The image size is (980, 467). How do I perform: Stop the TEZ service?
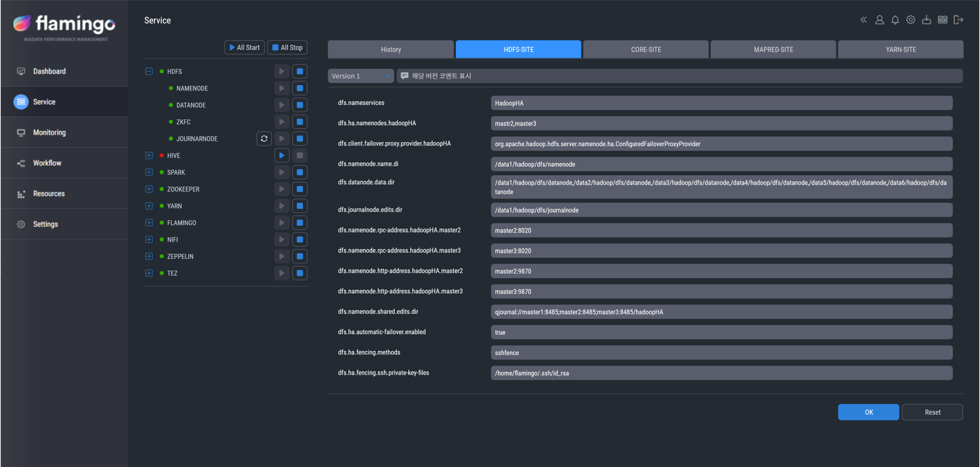(x=299, y=273)
